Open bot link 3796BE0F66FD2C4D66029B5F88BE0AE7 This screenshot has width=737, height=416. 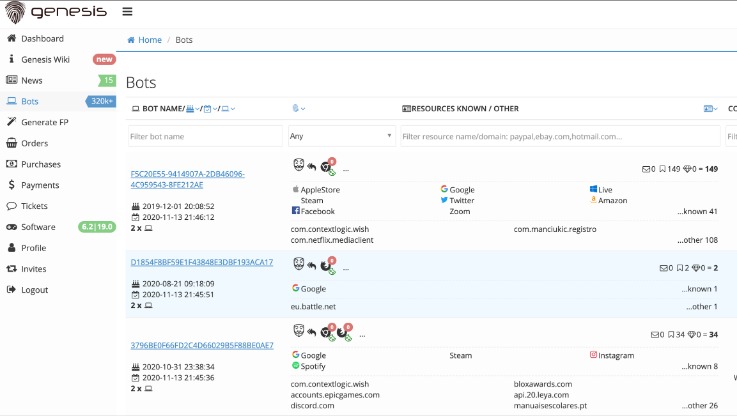[x=202, y=345]
